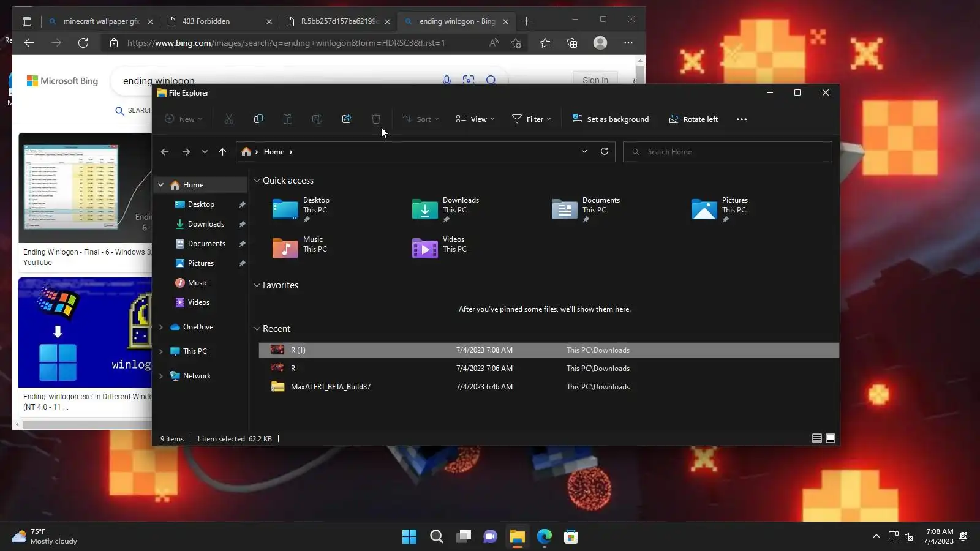This screenshot has width=980, height=551.
Task: Open Microsoft Store from the taskbar
Action: click(571, 537)
